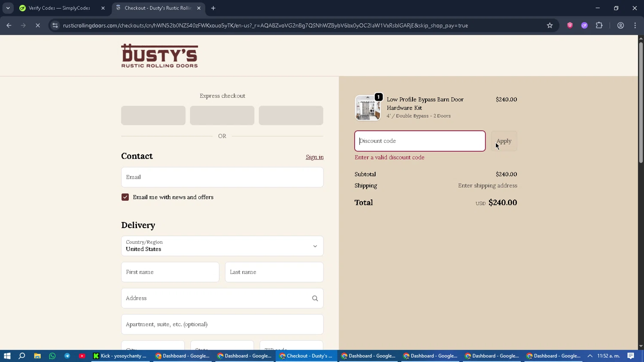Open the red shield extension icon
Viewport: 644px width, 362px height.
tap(570, 25)
